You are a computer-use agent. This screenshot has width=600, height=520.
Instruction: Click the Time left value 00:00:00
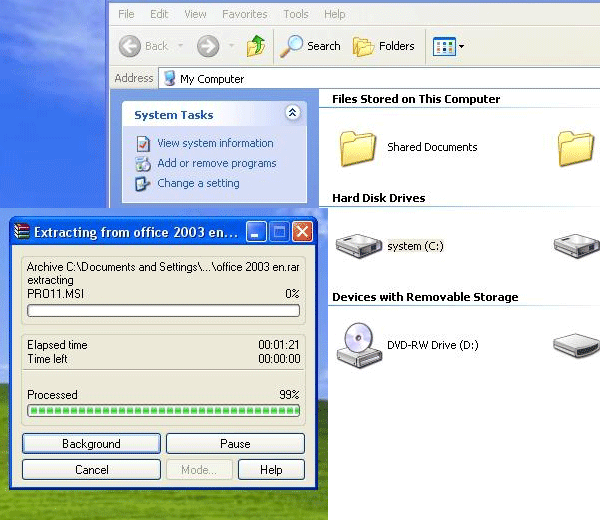279,359
